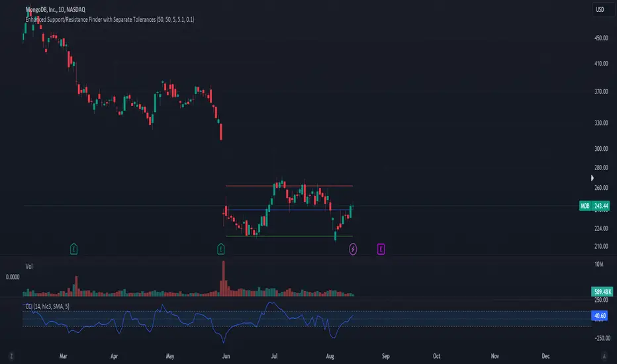Open the purple lightning event marker
Image resolution: width=617 pixels, height=364 pixels.
353,249
